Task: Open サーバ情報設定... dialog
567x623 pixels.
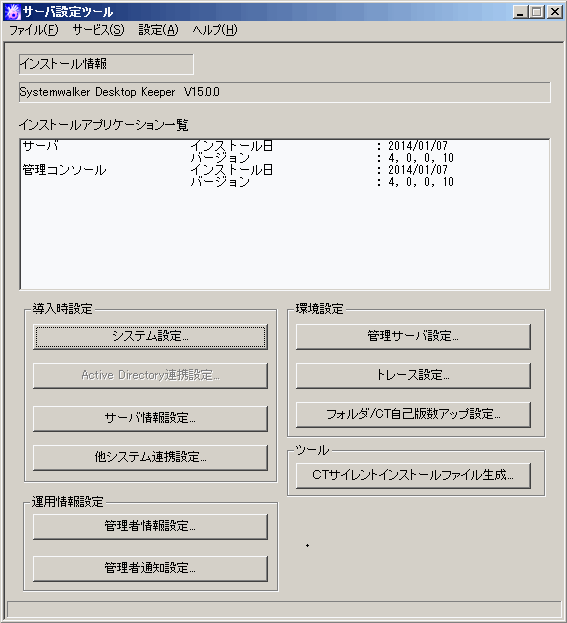Action: 150,418
